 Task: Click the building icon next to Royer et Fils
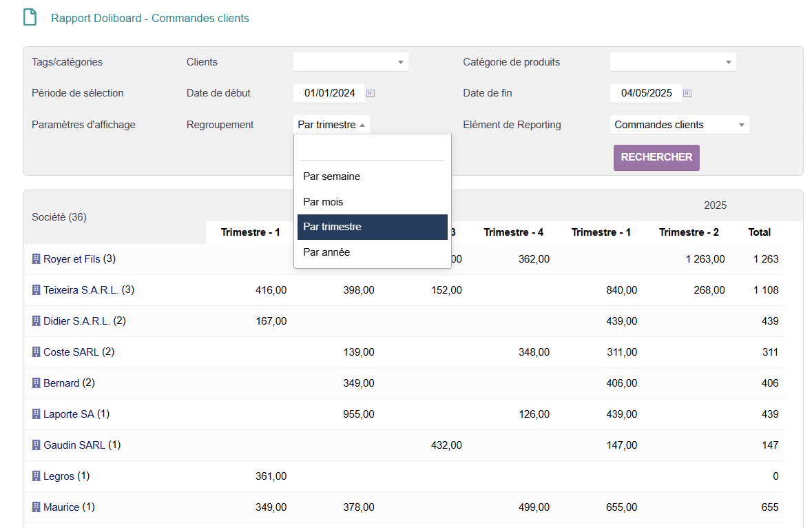37,259
